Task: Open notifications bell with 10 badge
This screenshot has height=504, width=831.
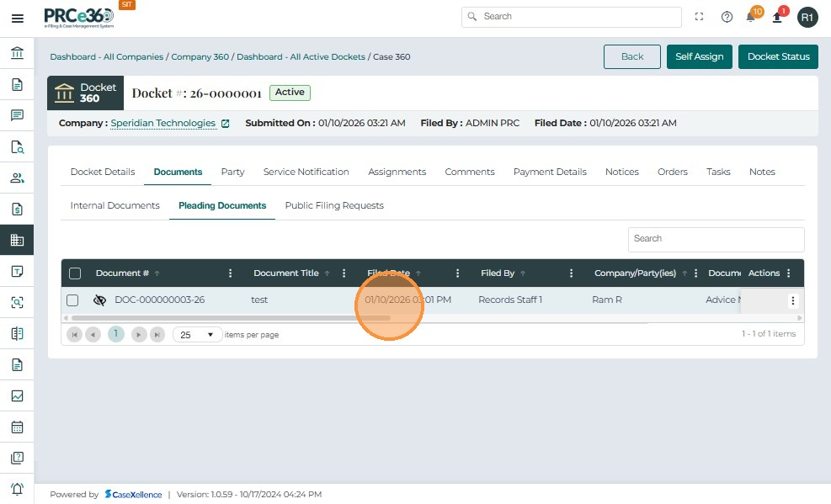Action: point(752,16)
